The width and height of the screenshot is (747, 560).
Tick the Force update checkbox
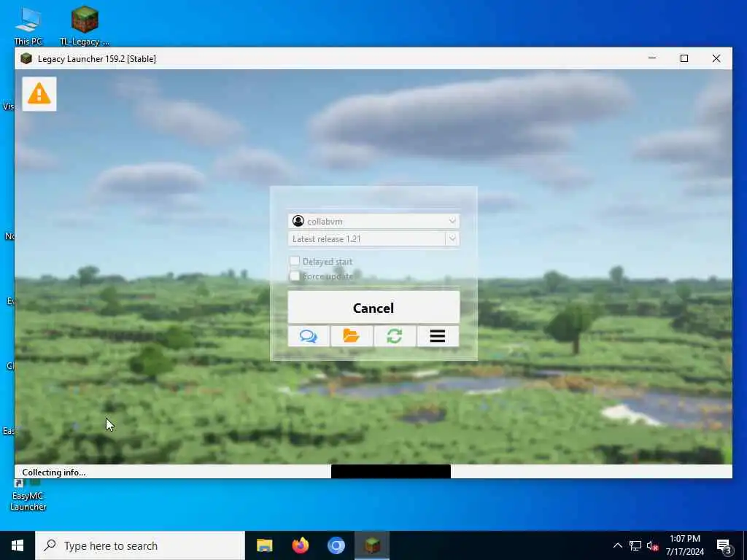click(295, 276)
